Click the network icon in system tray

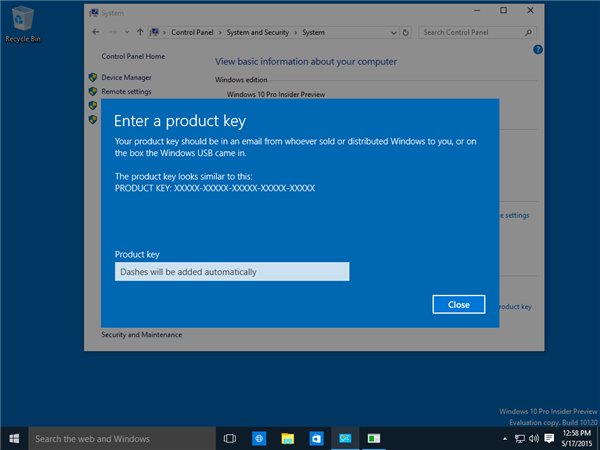519,438
